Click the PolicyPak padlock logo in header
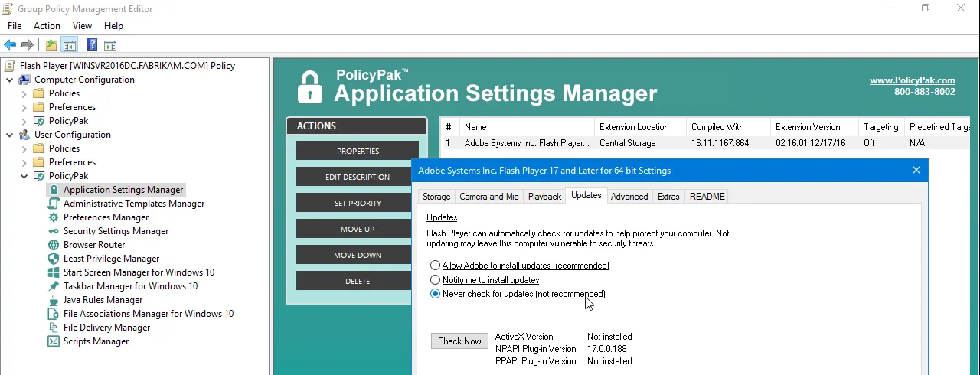 pos(309,87)
